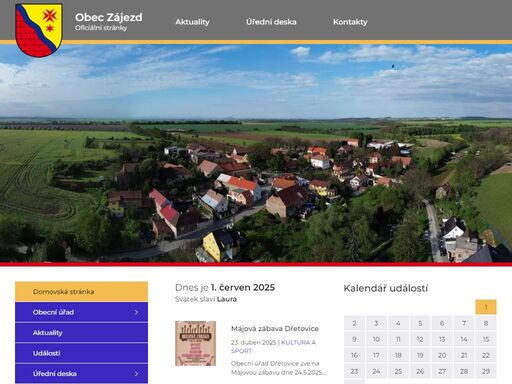Select day 2 in the events calendar
This screenshot has height=384, width=512.
pyautogui.click(x=354, y=323)
